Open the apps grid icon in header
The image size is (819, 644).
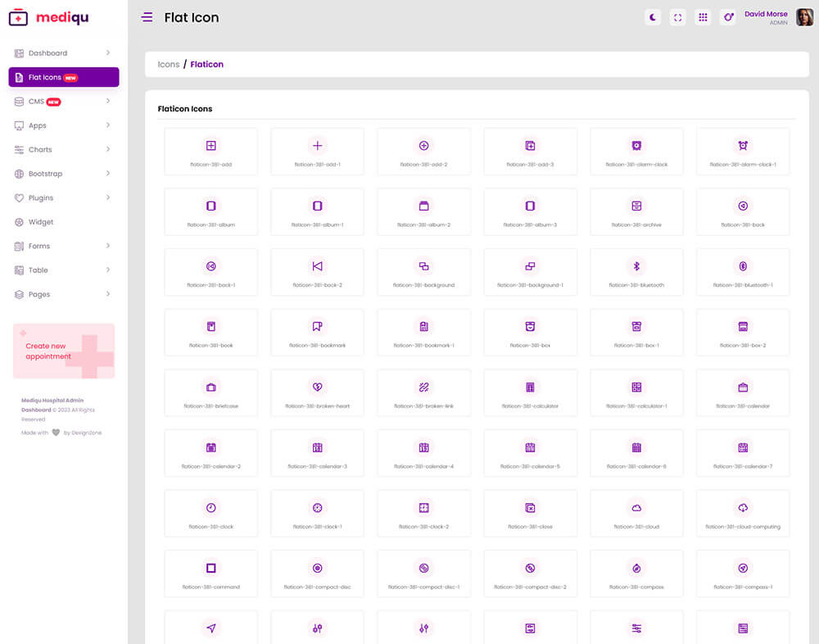703,17
